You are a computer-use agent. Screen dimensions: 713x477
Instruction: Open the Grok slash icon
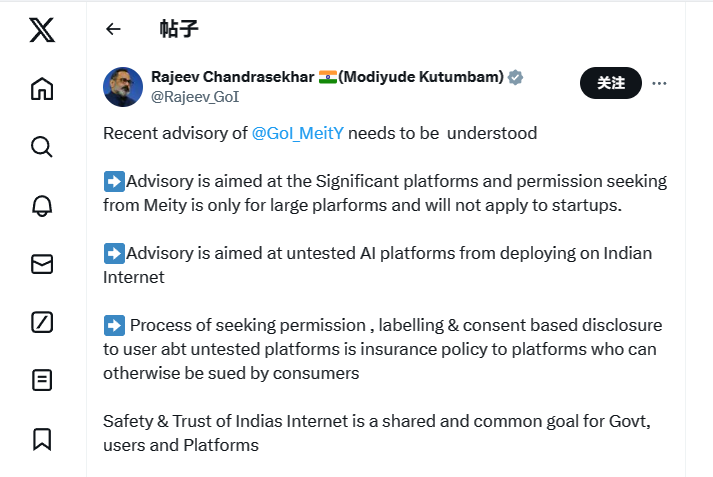[x=42, y=322]
